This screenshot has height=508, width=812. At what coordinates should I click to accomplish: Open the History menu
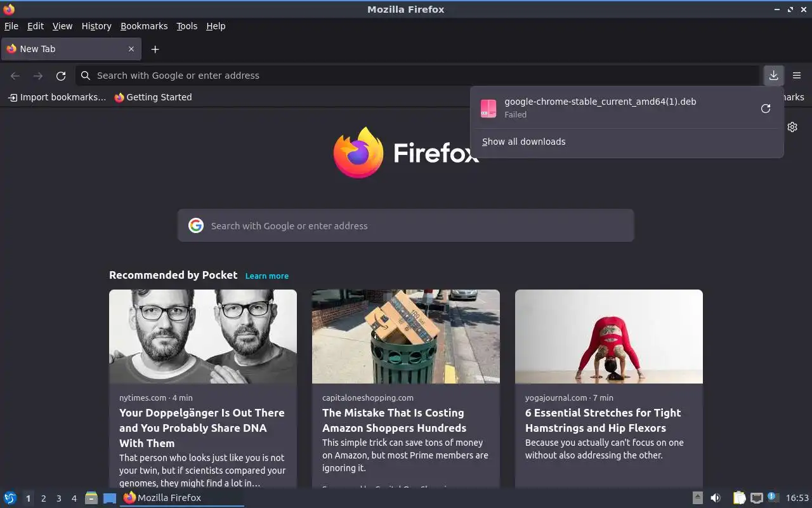(x=96, y=26)
